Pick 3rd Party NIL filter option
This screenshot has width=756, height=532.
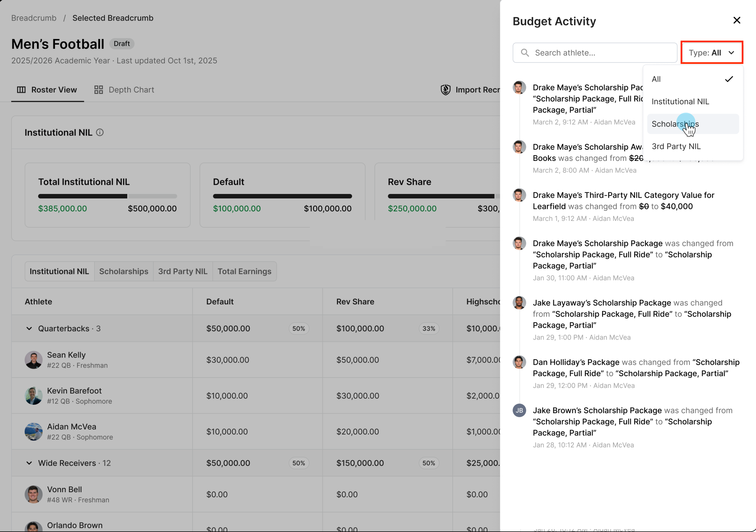pos(693,146)
